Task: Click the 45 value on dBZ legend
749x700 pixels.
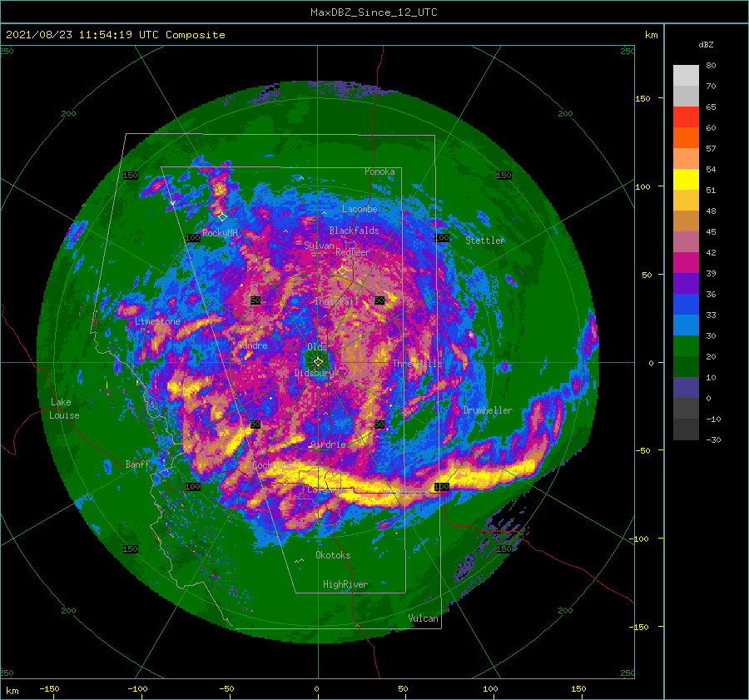Action: click(711, 231)
